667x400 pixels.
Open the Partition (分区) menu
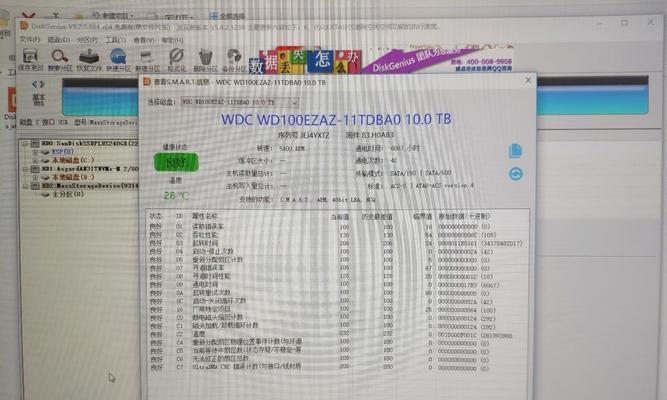pyautogui.click(x=87, y=40)
